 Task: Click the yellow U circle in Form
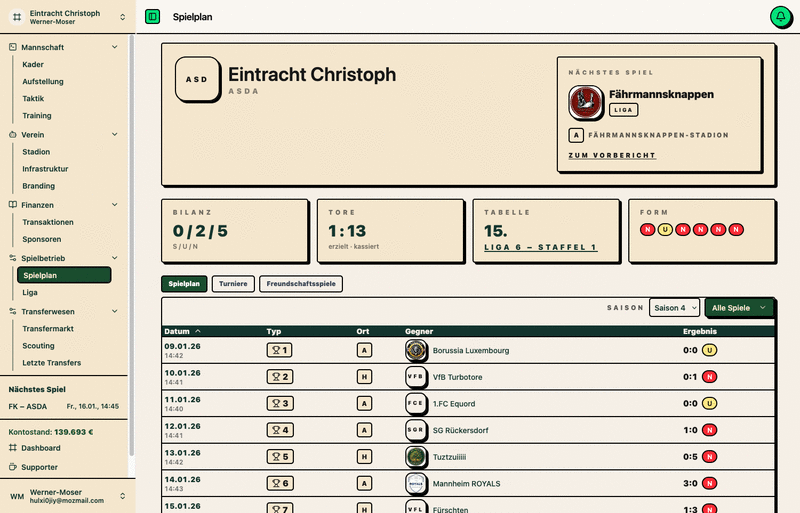coord(665,230)
